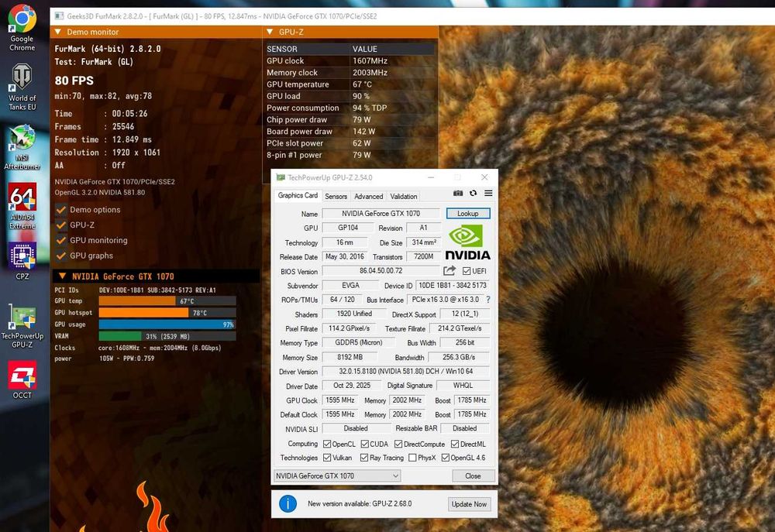Toggle GPU graphs checkbox
The image size is (775, 532).
pyautogui.click(x=61, y=256)
